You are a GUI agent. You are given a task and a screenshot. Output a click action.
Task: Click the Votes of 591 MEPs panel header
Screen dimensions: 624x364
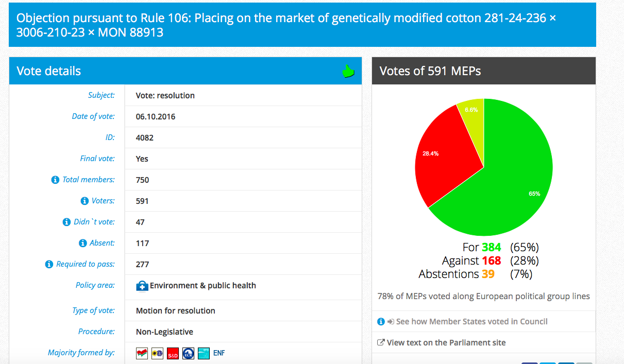[x=484, y=71]
